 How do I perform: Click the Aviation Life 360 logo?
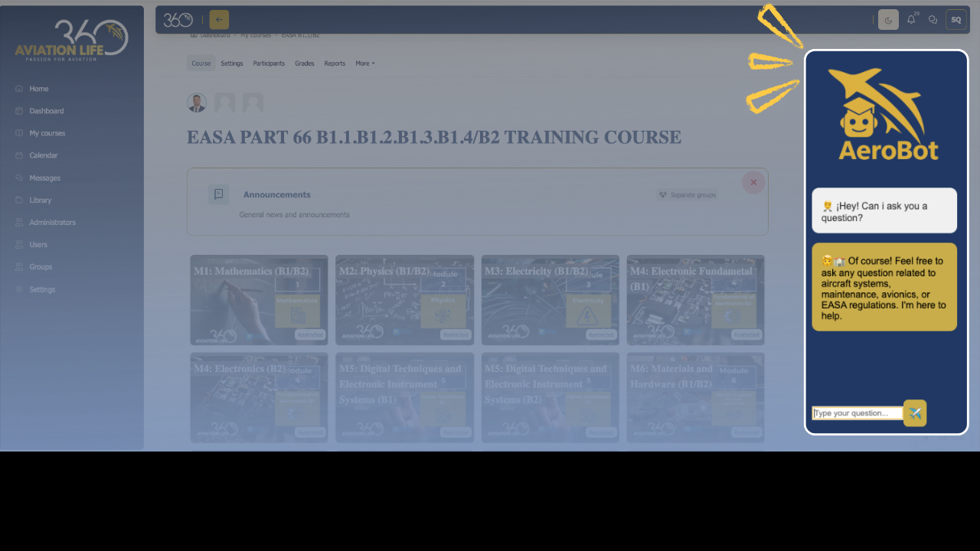pyautogui.click(x=69, y=37)
